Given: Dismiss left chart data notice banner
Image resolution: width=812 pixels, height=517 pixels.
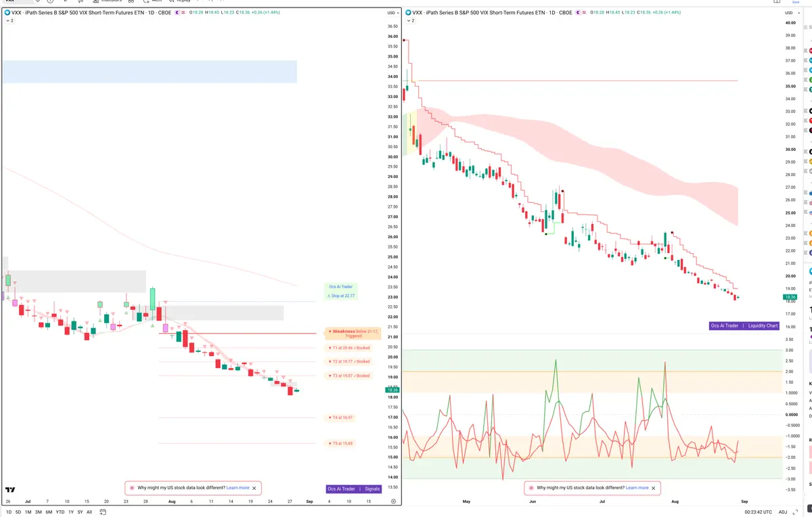Looking at the screenshot, I should click(x=254, y=487).
